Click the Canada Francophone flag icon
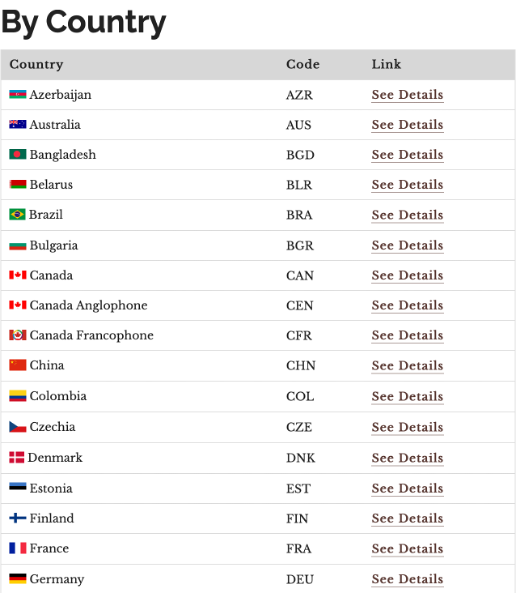 18,335
